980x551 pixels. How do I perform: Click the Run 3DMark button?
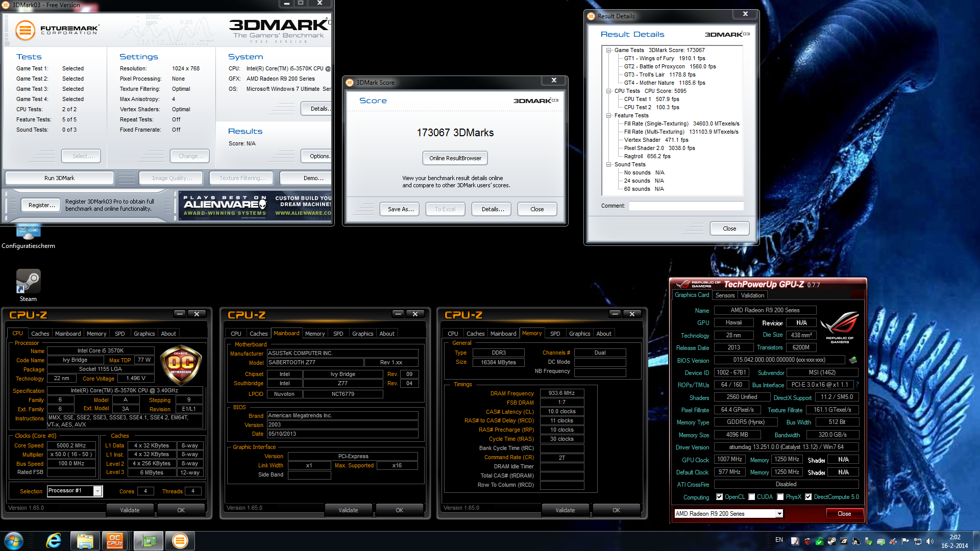59,178
